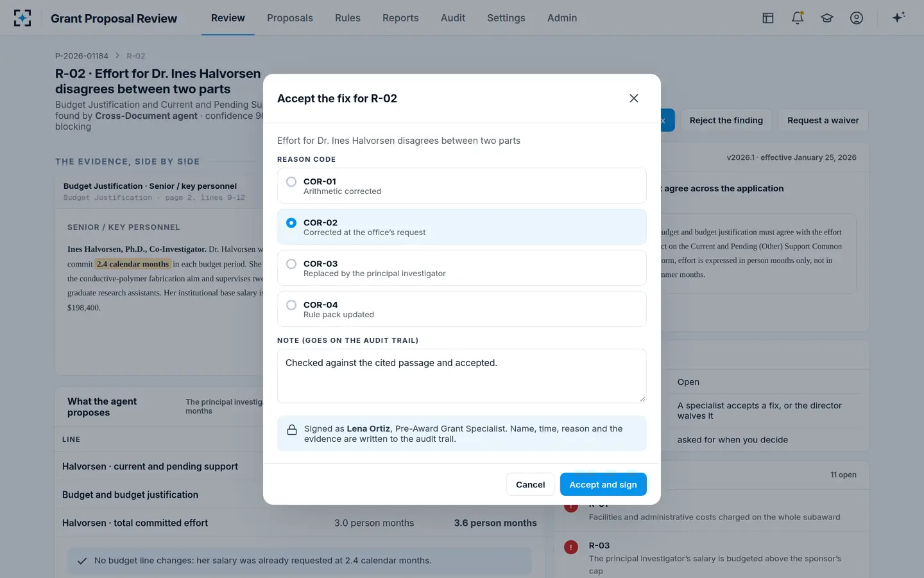Open the user account profile icon

click(x=857, y=18)
